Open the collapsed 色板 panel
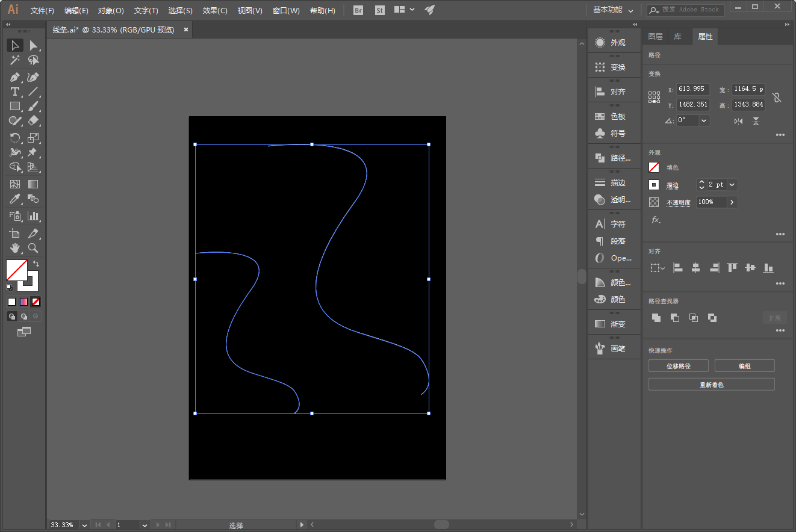The height and width of the screenshot is (532, 796). pyautogui.click(x=614, y=117)
